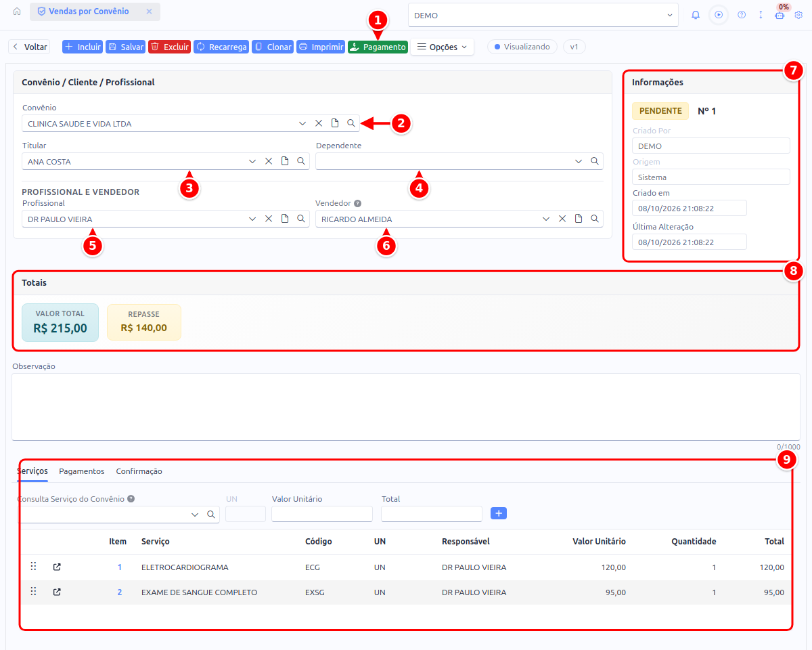Open the DEMO company selector dropdown

[x=543, y=15]
